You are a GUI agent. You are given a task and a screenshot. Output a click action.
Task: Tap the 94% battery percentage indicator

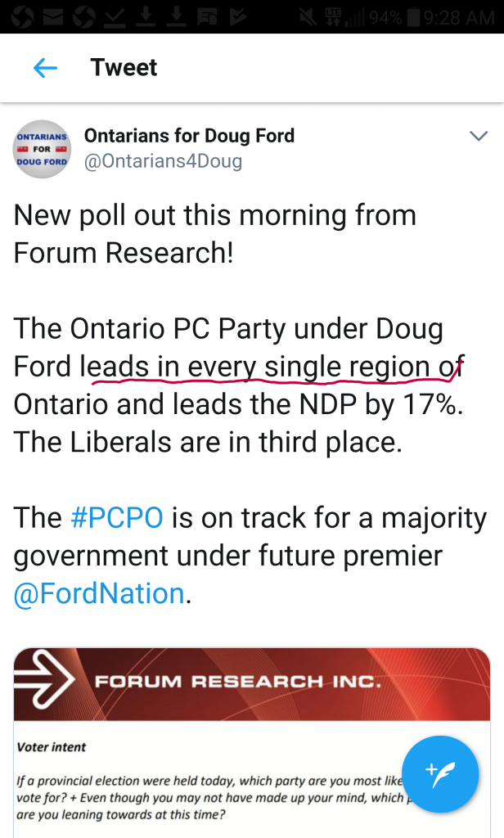[385, 16]
